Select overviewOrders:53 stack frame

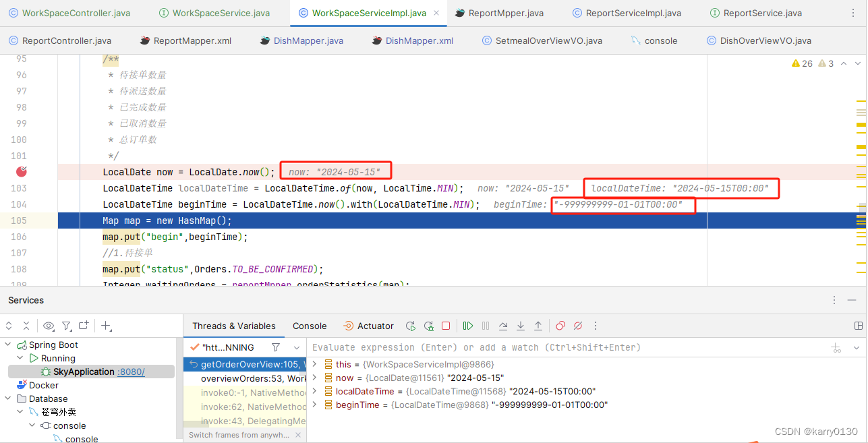tap(245, 378)
